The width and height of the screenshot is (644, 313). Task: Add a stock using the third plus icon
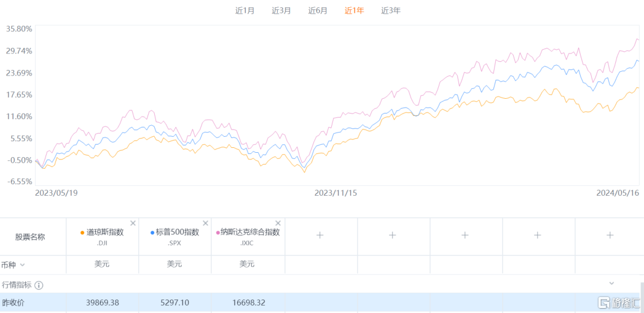coord(465,235)
